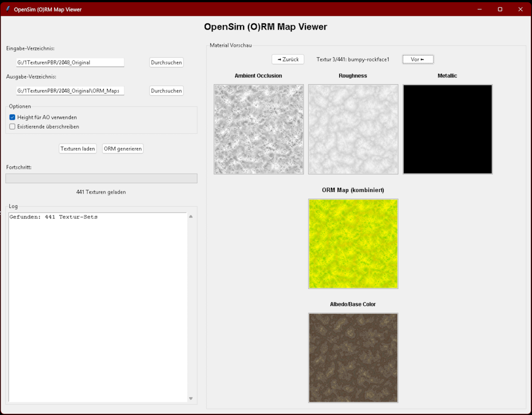Start 'ORM generieren'
Image resolution: width=532 pixels, height=415 pixels.
(123, 149)
